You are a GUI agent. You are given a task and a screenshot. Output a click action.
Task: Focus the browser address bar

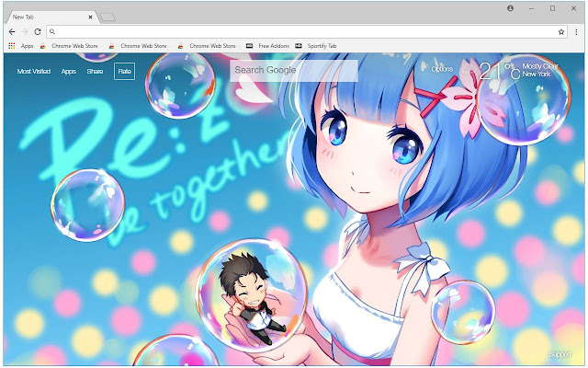pos(306,32)
